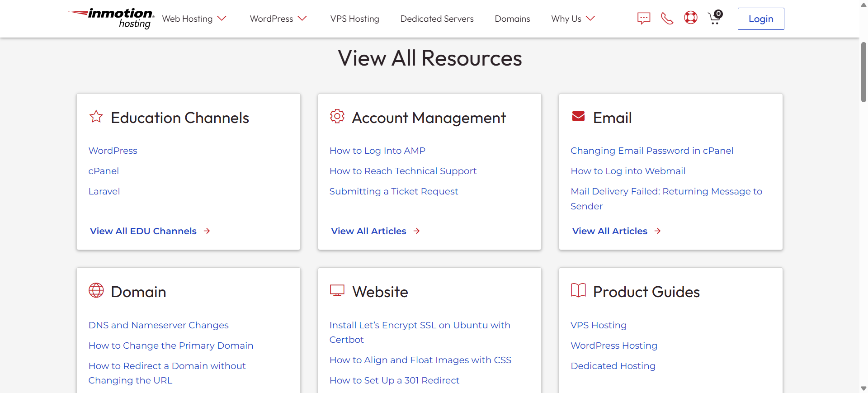Click the Education Channels card heading
The width and height of the screenshot is (868, 393).
(180, 118)
